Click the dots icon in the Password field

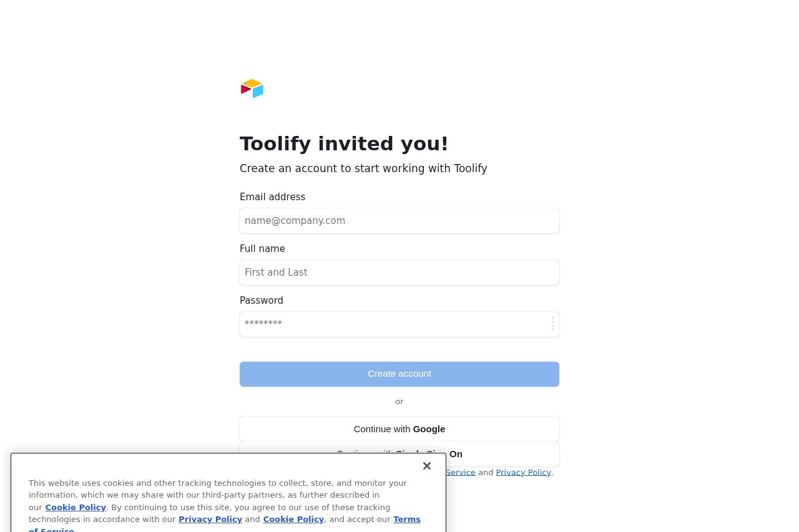click(x=552, y=324)
